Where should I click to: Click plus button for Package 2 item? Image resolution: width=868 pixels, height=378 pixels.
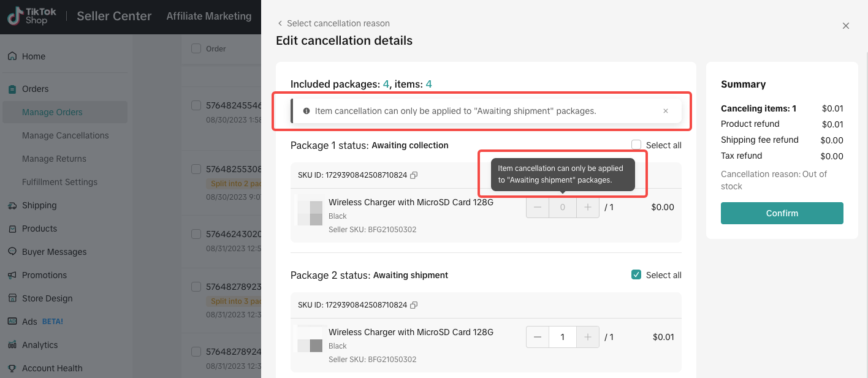coord(588,337)
